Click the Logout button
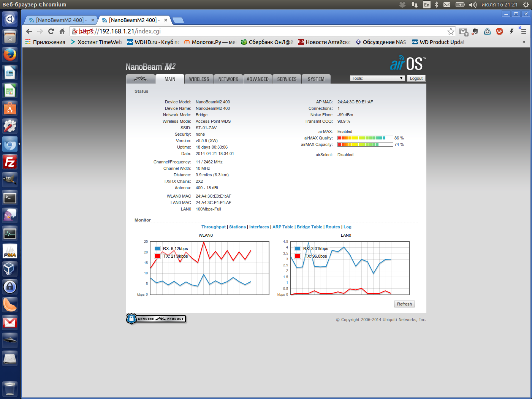Image resolution: width=532 pixels, height=399 pixels. coord(416,78)
